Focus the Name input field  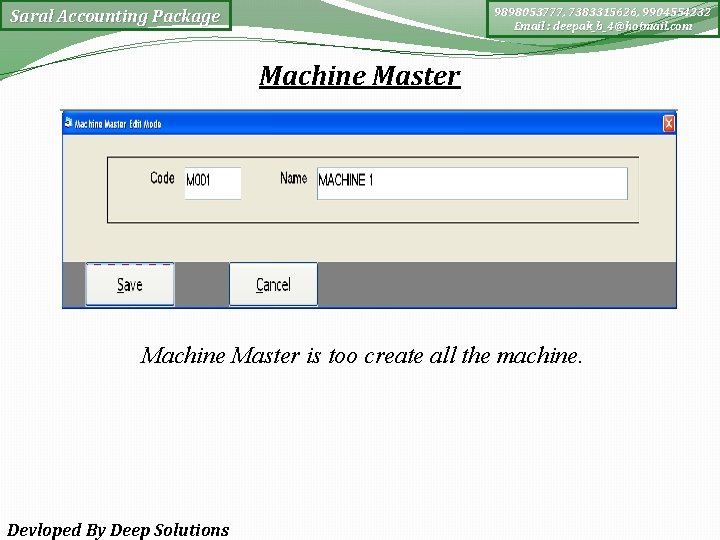pos(472,183)
